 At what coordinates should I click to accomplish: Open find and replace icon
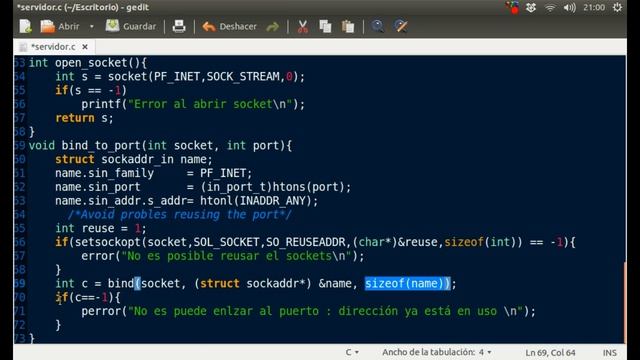400,27
